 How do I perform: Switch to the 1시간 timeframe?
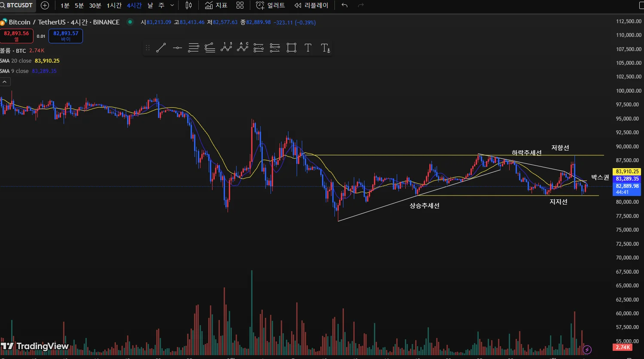[114, 6]
